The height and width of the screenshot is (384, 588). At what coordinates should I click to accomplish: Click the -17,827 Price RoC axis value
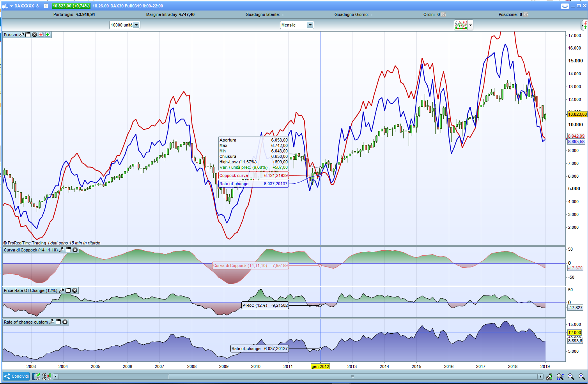(575, 308)
